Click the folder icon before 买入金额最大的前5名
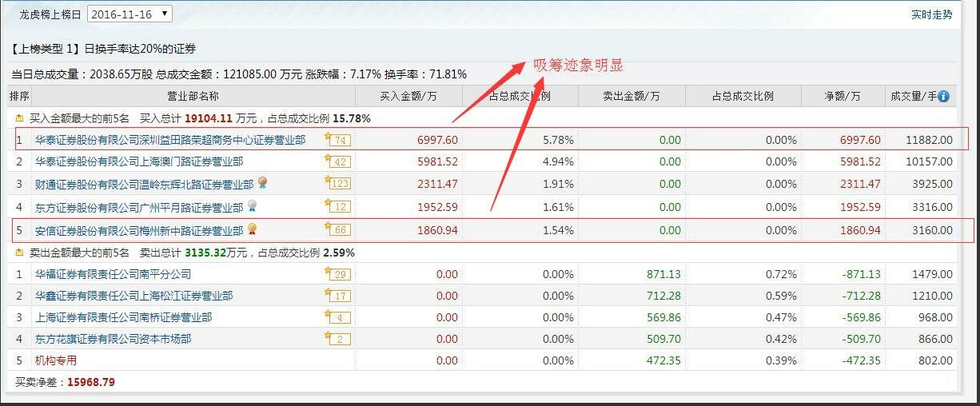Viewport: 980px width, 406px height. pos(19,118)
